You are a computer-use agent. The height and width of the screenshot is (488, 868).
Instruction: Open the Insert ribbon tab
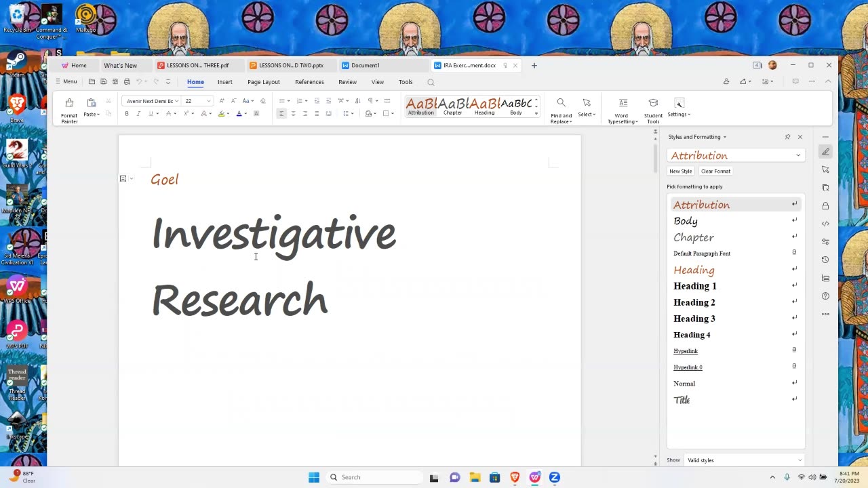(225, 82)
